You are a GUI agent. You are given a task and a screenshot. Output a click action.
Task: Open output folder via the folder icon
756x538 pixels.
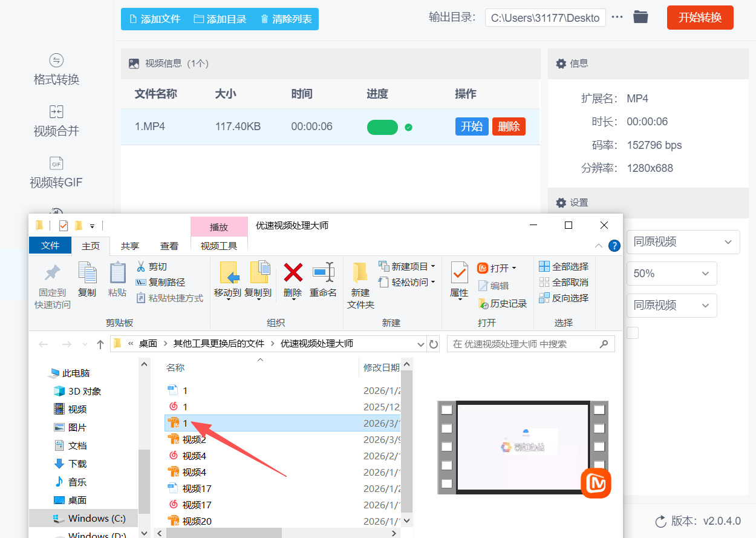640,17
